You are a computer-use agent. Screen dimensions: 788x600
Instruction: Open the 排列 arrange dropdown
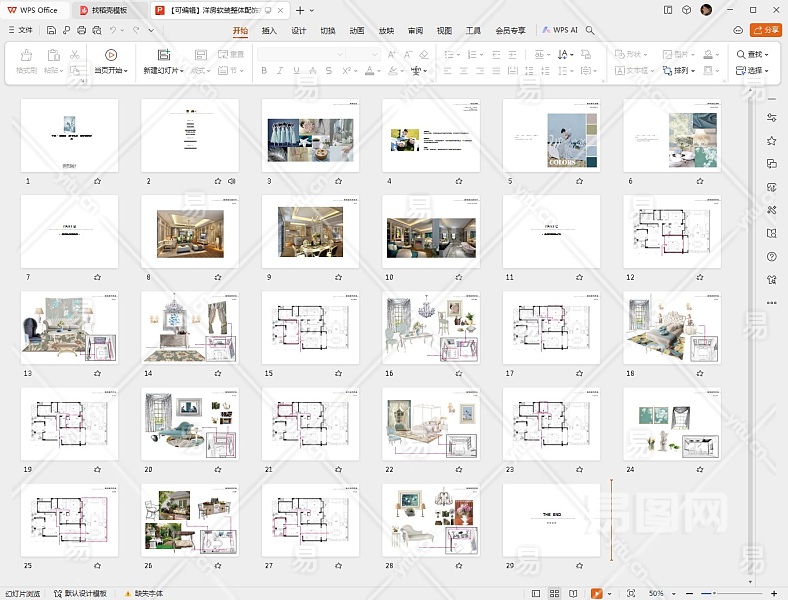click(684, 71)
